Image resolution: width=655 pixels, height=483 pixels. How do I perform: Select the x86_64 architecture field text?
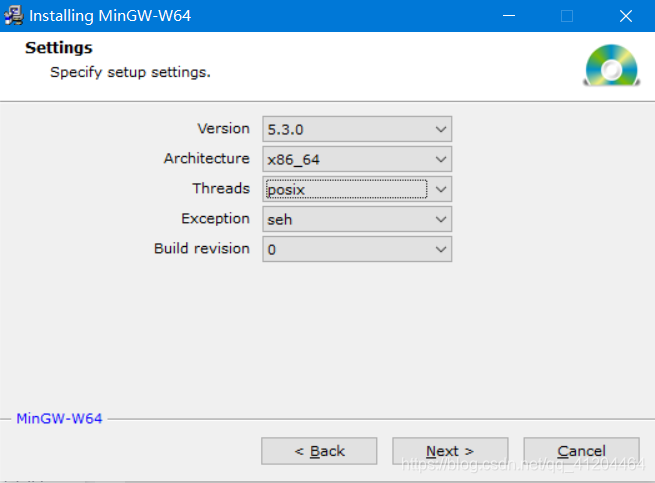[x=294, y=160]
